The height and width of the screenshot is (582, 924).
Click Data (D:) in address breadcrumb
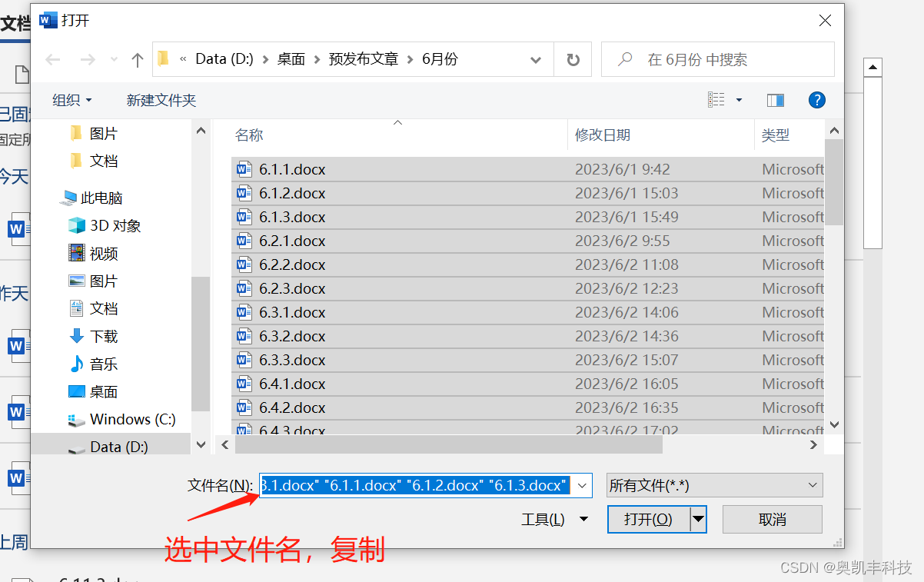[x=224, y=59]
